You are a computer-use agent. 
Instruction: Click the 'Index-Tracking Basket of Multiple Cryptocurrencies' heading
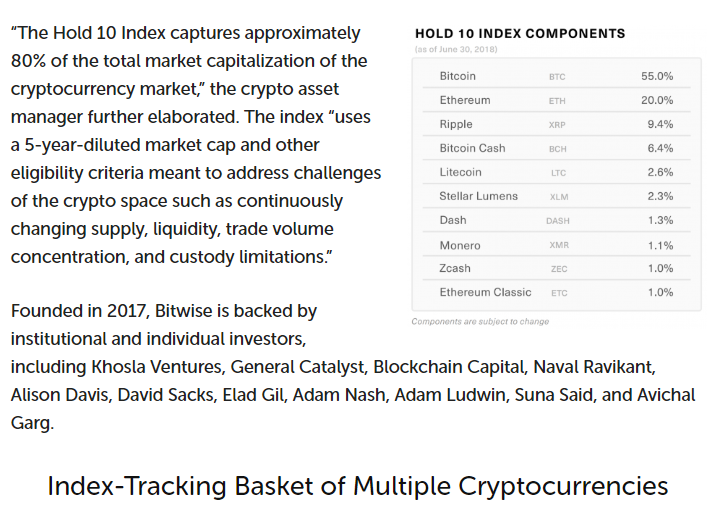tap(357, 486)
